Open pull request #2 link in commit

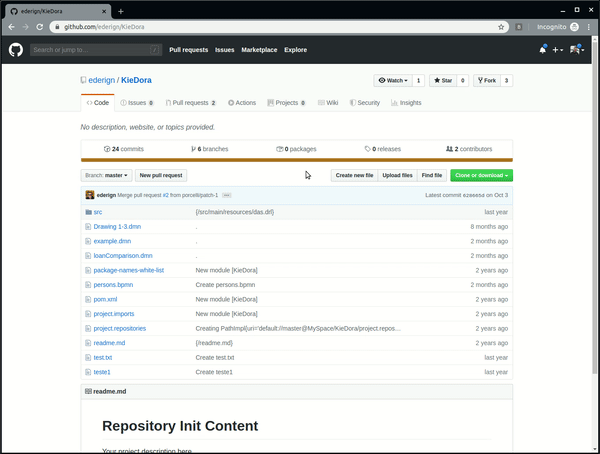click(x=166, y=195)
